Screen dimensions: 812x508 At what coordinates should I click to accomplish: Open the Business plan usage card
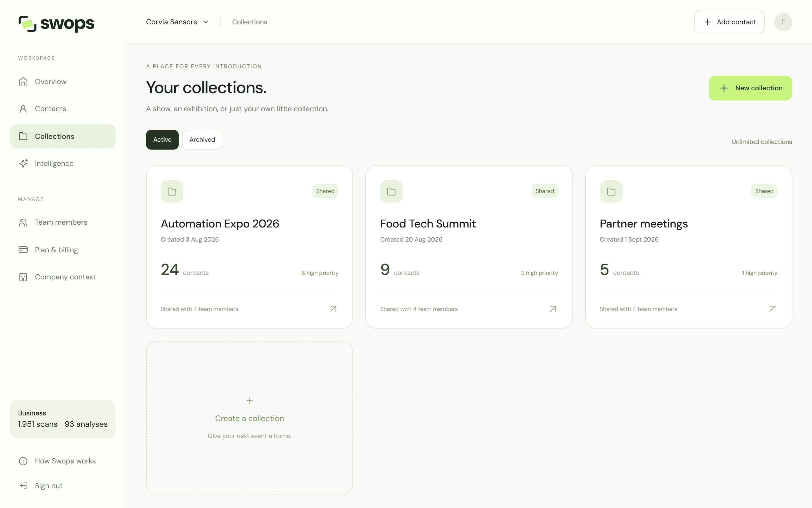pos(63,419)
